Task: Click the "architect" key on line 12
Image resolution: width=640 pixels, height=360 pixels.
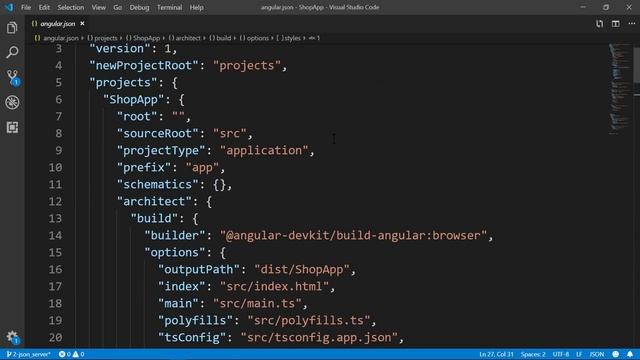Action: [154, 201]
